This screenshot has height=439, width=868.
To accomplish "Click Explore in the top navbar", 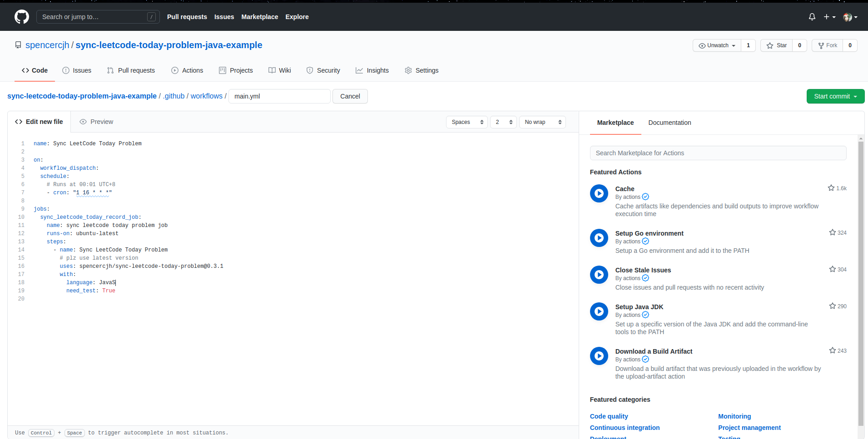I will tap(297, 17).
